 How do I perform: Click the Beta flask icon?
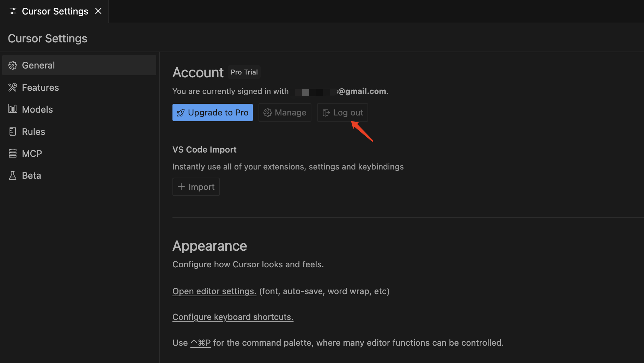[13, 175]
